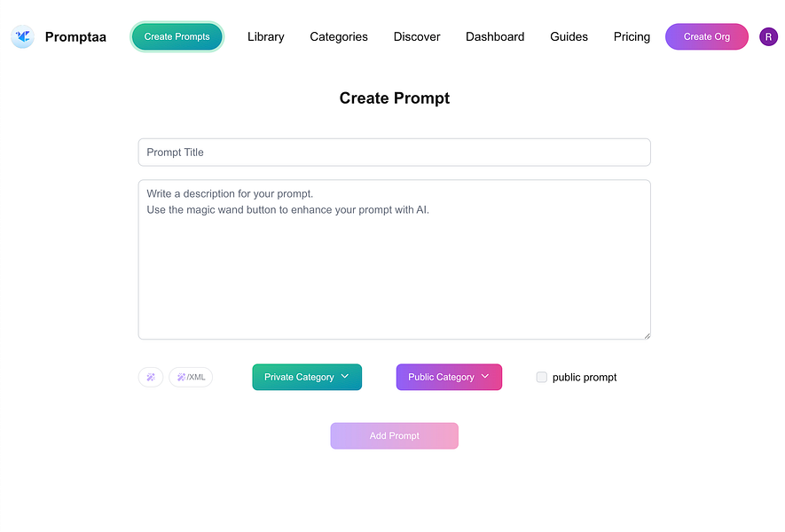The image size is (785, 532).
Task: Check the public prompt checkbox
Action: [542, 377]
